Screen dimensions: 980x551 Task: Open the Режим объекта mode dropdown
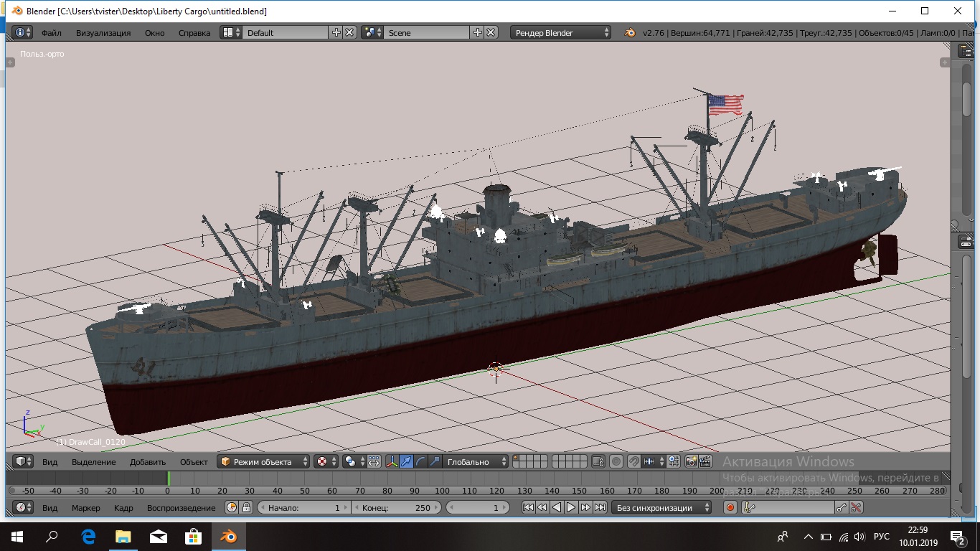click(x=264, y=461)
